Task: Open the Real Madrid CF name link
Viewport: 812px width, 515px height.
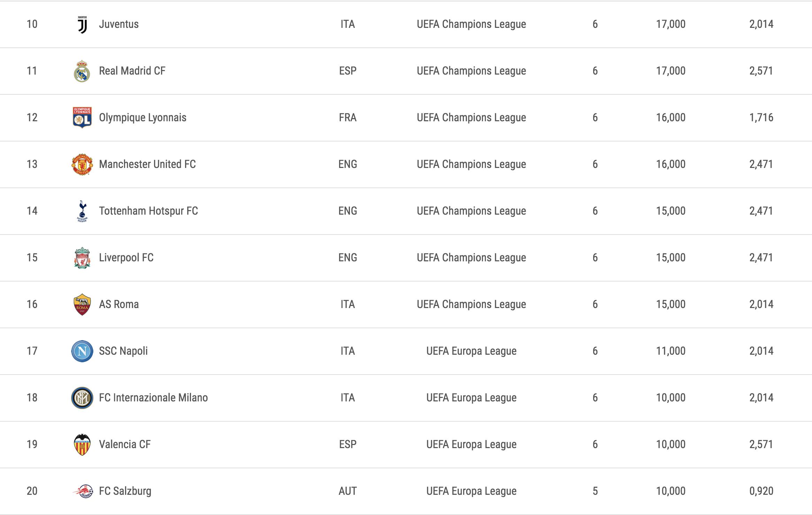Action: click(x=132, y=71)
